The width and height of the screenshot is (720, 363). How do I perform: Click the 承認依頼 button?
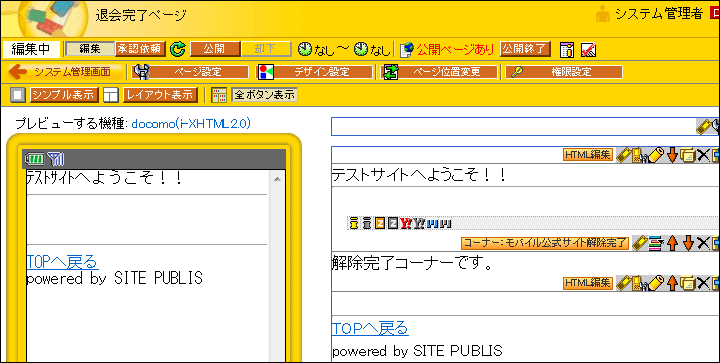pyautogui.click(x=141, y=49)
